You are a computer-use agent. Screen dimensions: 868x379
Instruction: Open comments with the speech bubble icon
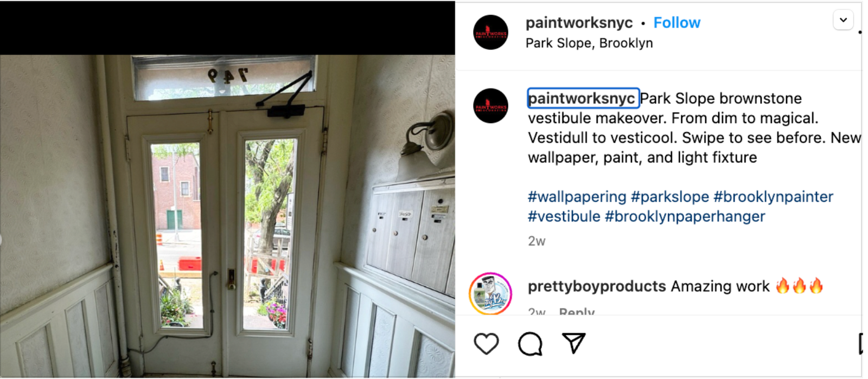click(x=530, y=344)
